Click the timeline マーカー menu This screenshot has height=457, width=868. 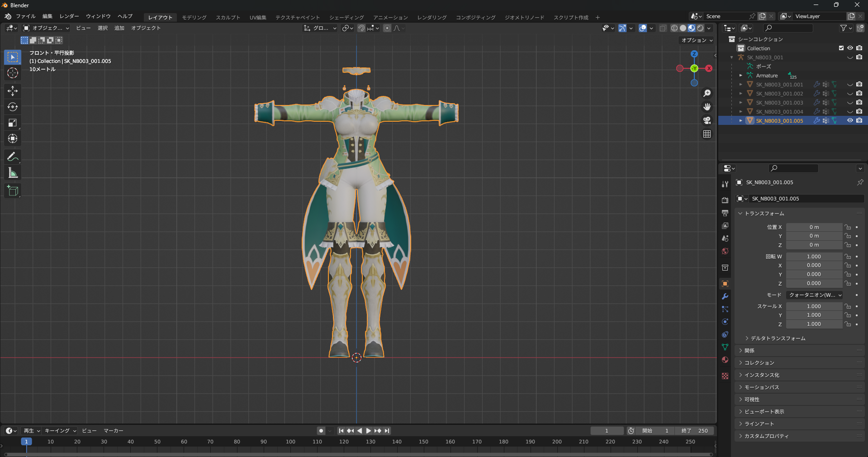[x=114, y=431]
